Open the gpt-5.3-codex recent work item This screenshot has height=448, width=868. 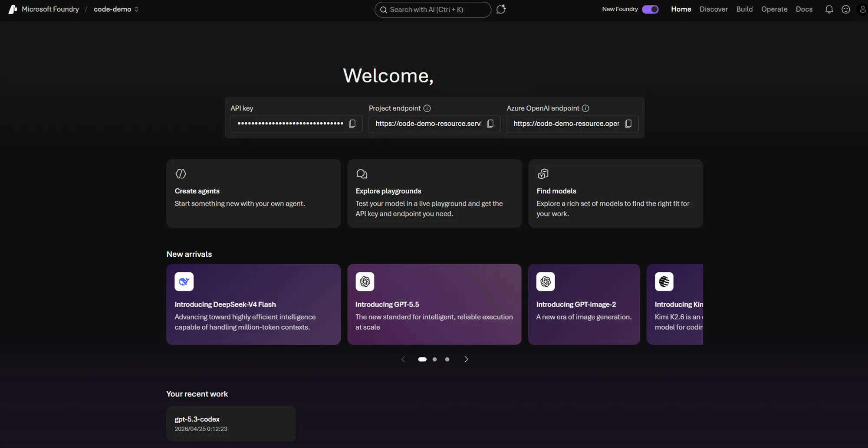tap(231, 424)
